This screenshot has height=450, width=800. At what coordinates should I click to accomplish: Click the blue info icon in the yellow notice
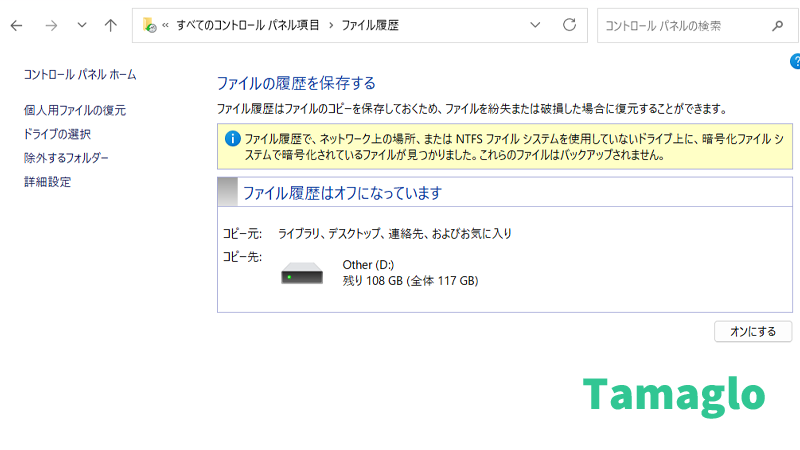click(233, 138)
